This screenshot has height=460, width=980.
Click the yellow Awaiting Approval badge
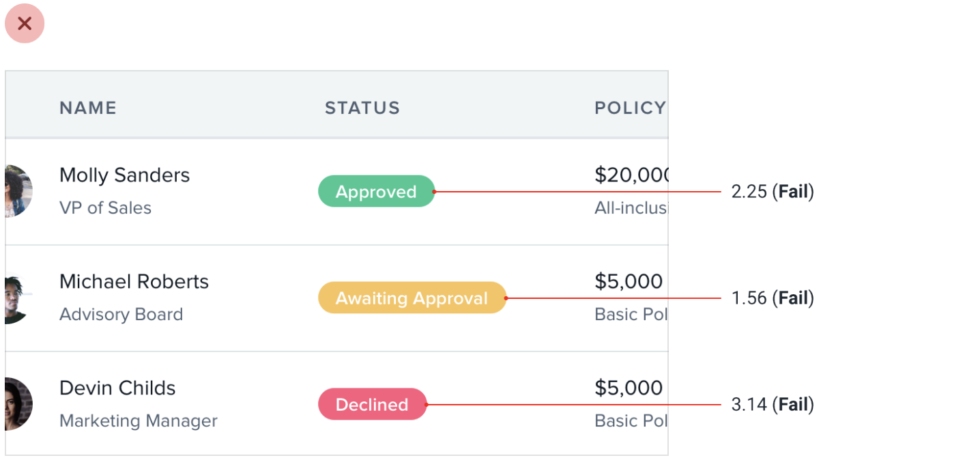pos(412,298)
